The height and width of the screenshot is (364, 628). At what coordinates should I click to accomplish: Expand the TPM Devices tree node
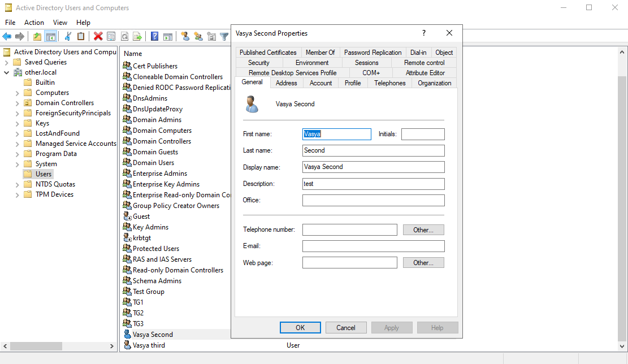click(x=17, y=194)
